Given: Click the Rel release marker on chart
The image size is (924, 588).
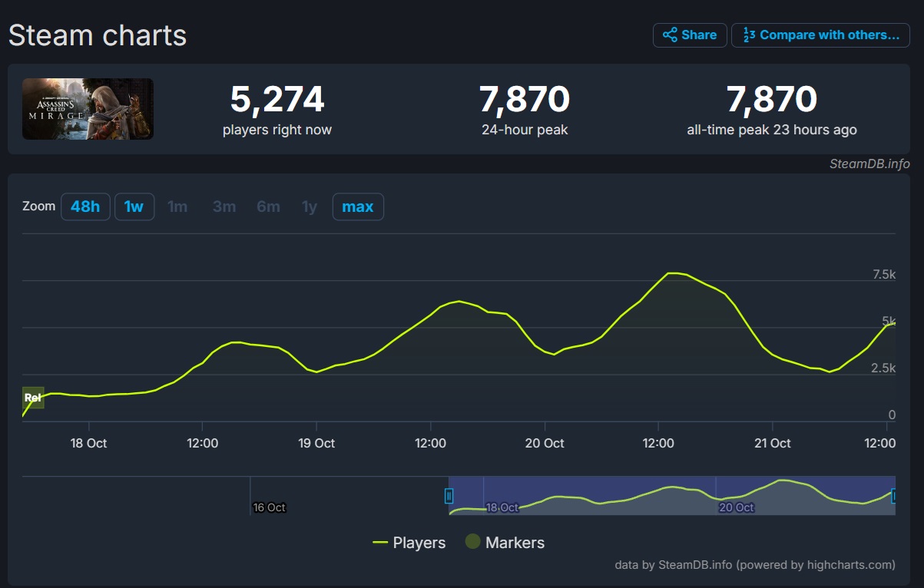Looking at the screenshot, I should click(33, 398).
